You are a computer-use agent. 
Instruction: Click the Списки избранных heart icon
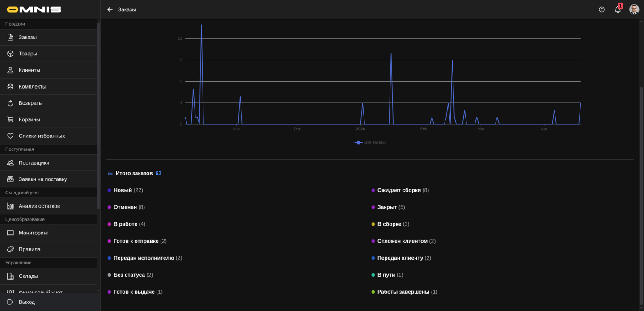click(10, 136)
